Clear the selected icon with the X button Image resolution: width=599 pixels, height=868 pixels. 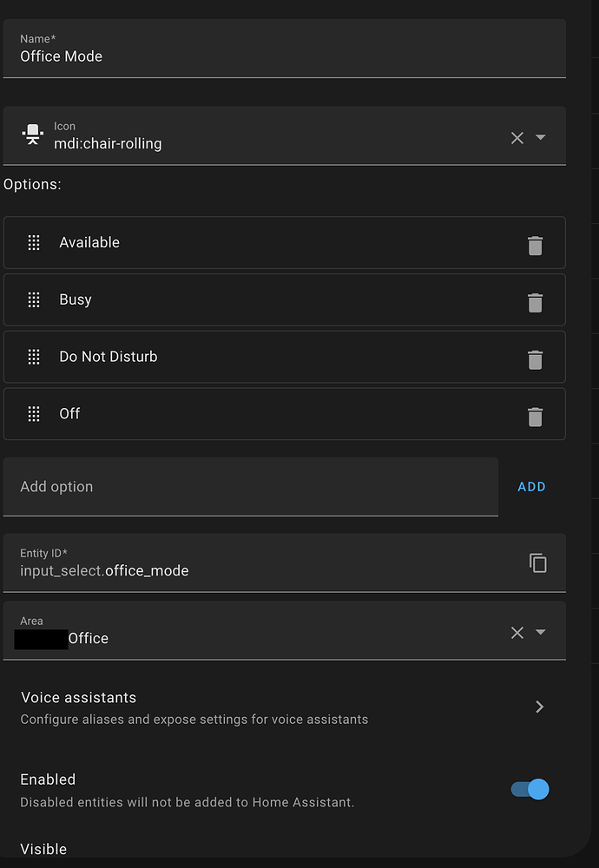click(517, 137)
